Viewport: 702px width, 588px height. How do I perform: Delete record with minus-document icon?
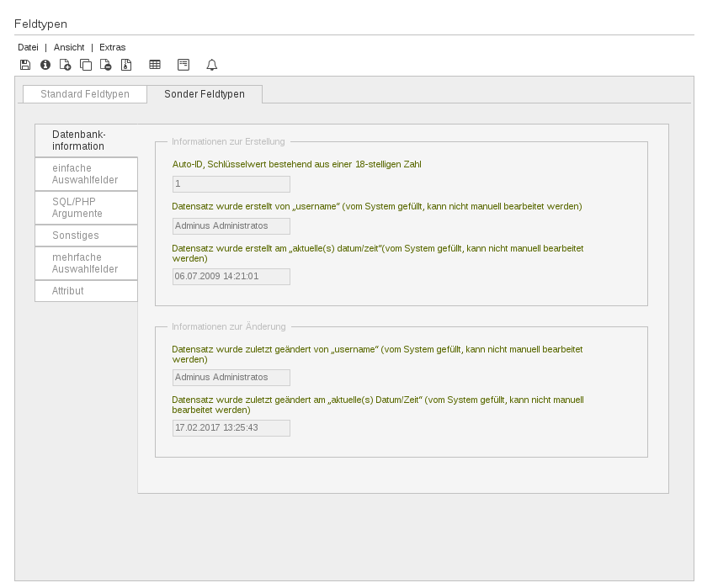coord(106,65)
